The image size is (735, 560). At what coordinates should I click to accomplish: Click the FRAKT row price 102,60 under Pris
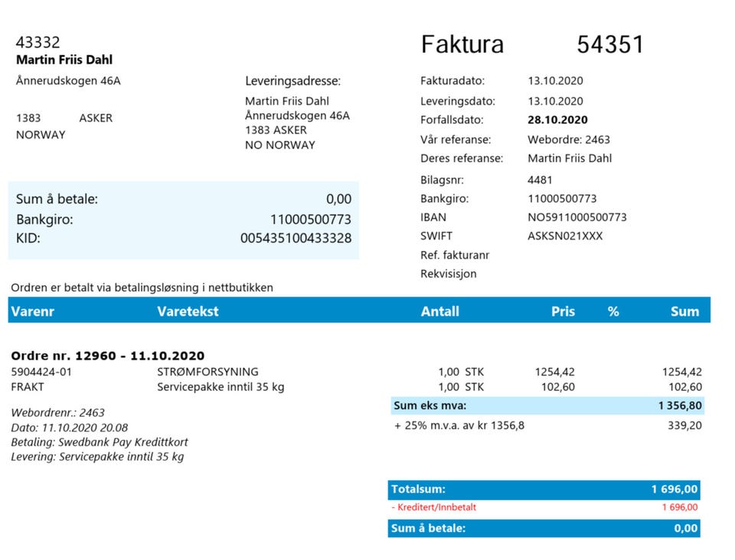click(558, 387)
